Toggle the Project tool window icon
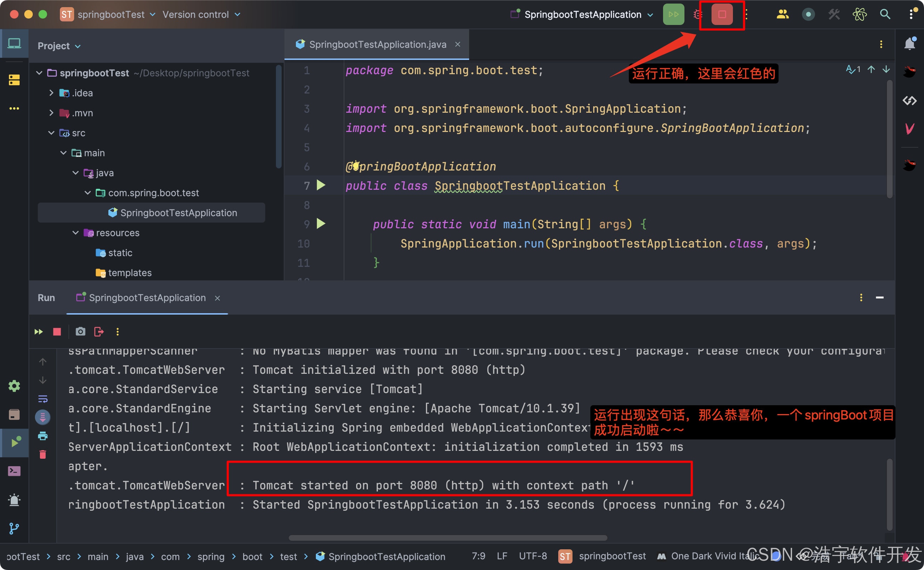924x570 pixels. 14,44
